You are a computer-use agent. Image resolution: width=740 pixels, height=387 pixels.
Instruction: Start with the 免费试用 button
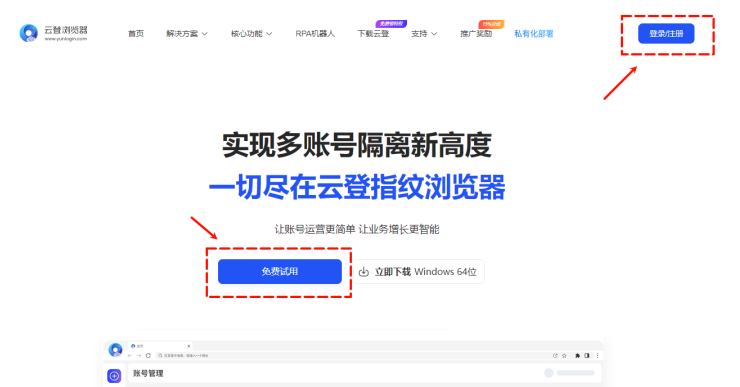tap(280, 271)
